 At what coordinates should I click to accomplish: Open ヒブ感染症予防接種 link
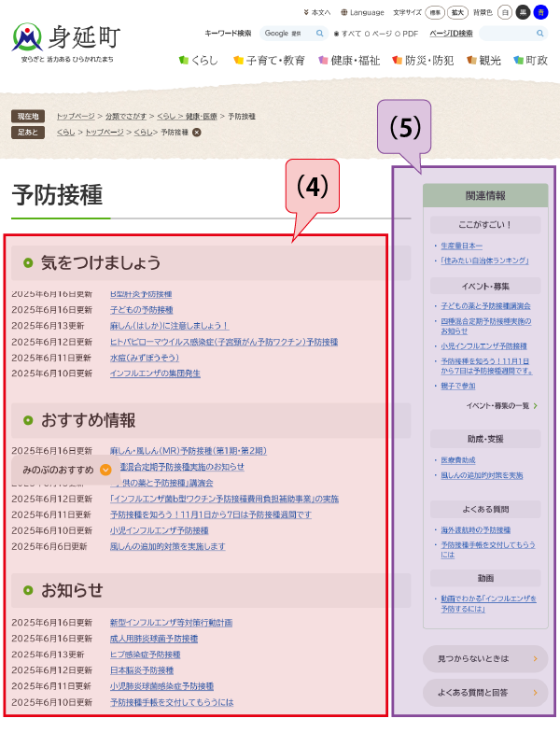pyautogui.click(x=146, y=655)
